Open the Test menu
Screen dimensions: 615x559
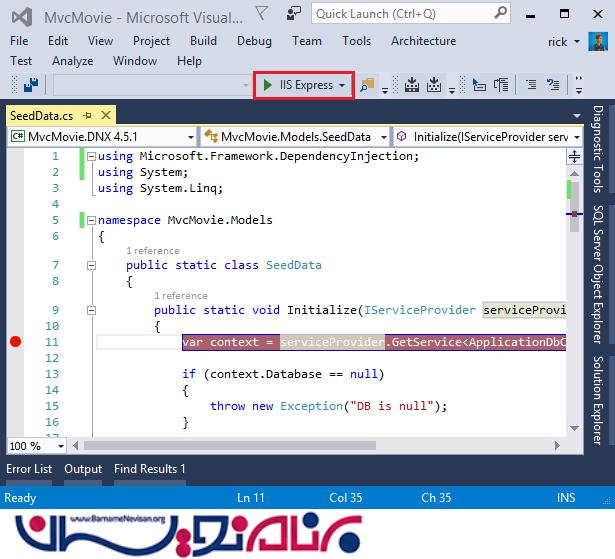point(21,61)
